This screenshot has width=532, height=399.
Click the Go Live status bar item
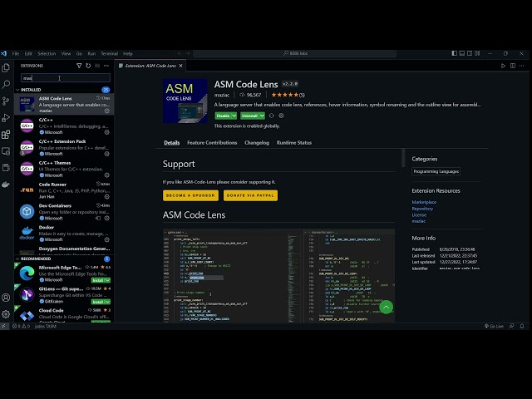pyautogui.click(x=494, y=327)
